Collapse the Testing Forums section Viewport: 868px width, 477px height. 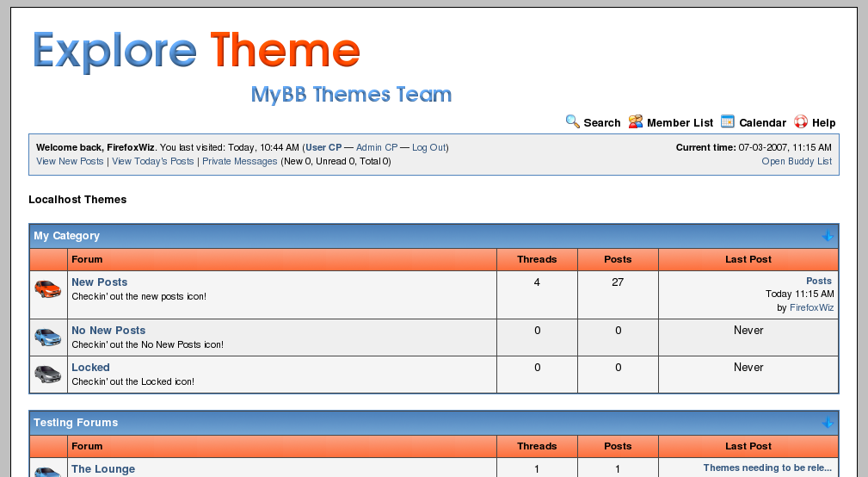(827, 423)
